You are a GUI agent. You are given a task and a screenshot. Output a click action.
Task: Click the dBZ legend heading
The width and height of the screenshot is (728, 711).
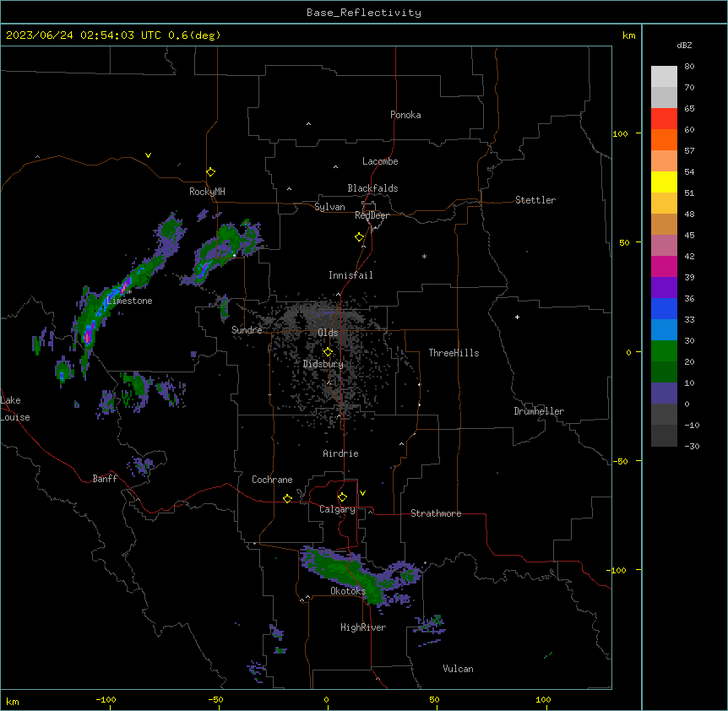[684, 45]
